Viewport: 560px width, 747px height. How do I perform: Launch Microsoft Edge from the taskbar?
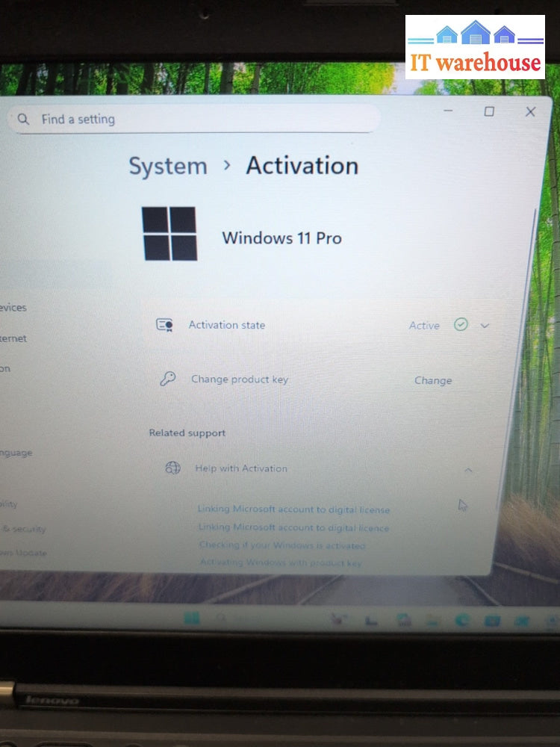(x=462, y=620)
